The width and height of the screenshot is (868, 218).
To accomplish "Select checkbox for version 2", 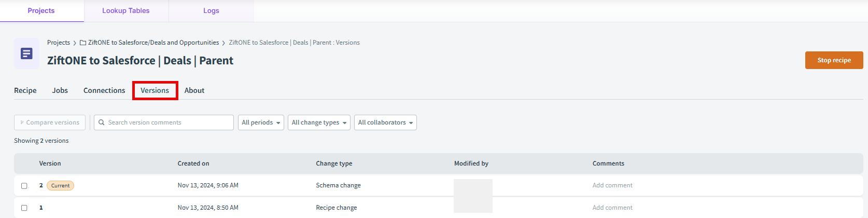I will (24, 186).
